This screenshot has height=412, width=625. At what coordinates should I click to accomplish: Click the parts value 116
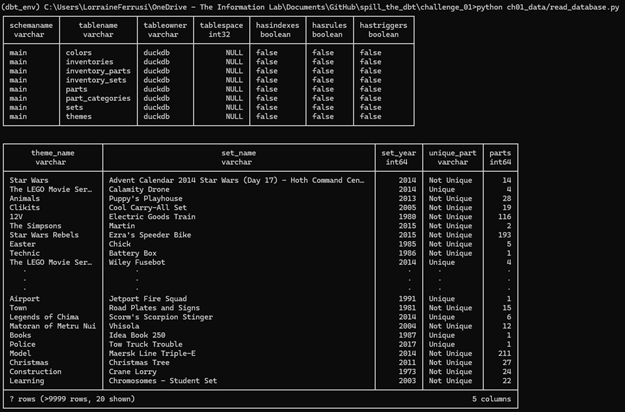pos(504,217)
